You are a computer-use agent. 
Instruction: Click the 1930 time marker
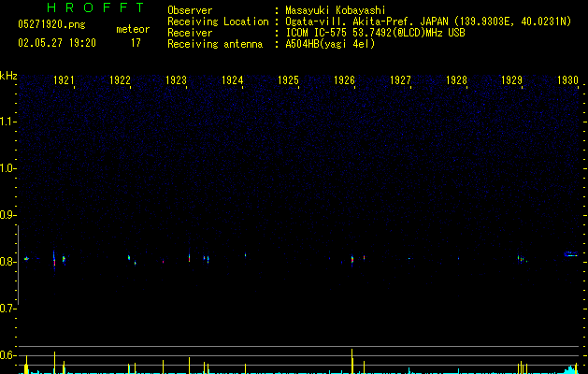pyautogui.click(x=567, y=80)
